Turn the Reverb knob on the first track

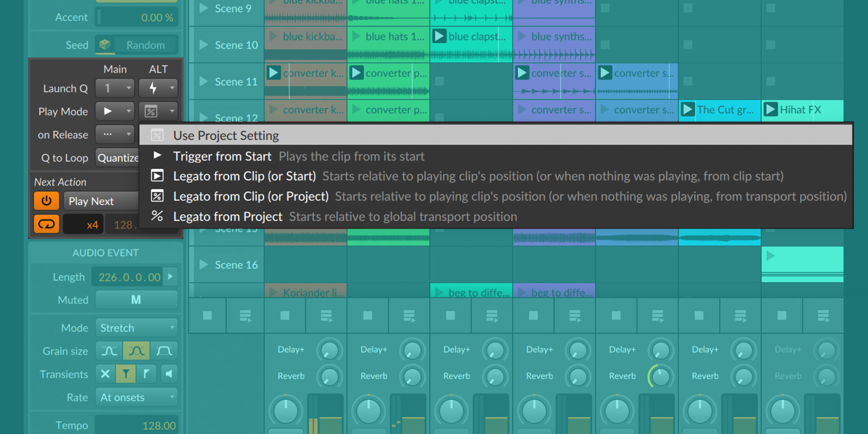coord(329,376)
